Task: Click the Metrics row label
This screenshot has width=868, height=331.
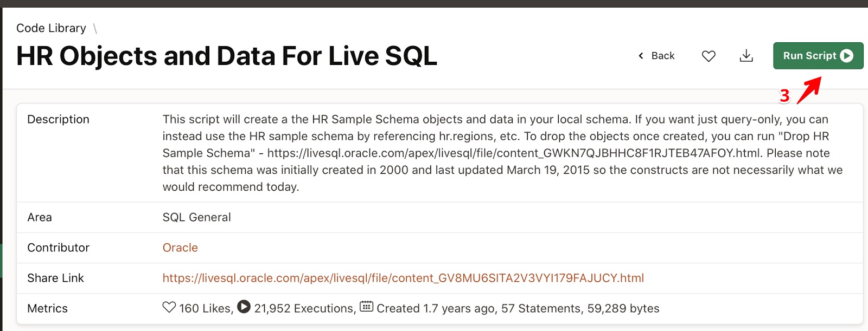Action: (47, 308)
